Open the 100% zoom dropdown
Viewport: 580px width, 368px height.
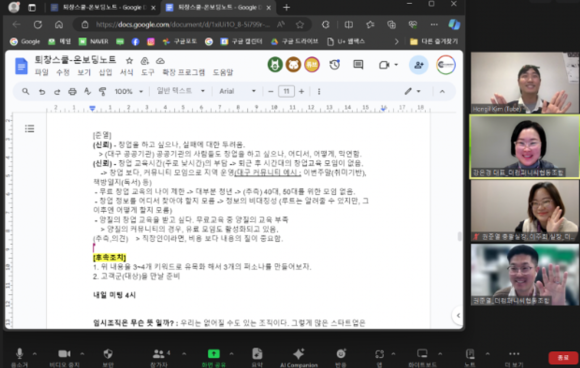coord(128,91)
